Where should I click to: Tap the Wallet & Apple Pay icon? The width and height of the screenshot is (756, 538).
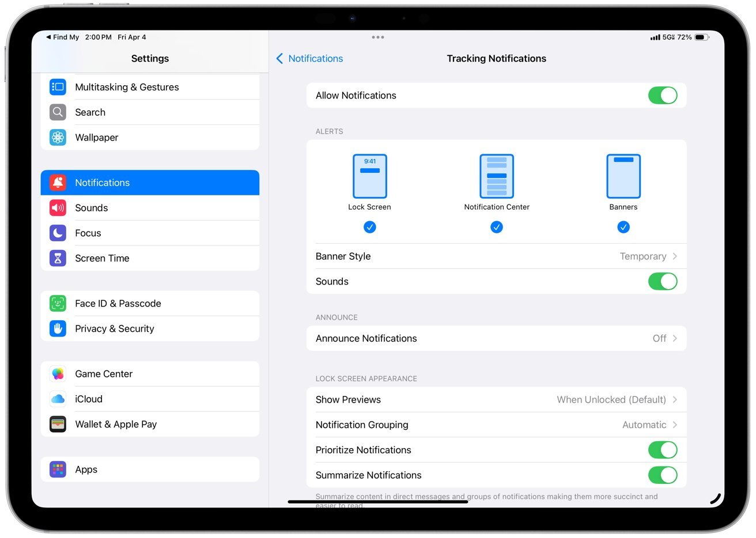[58, 425]
